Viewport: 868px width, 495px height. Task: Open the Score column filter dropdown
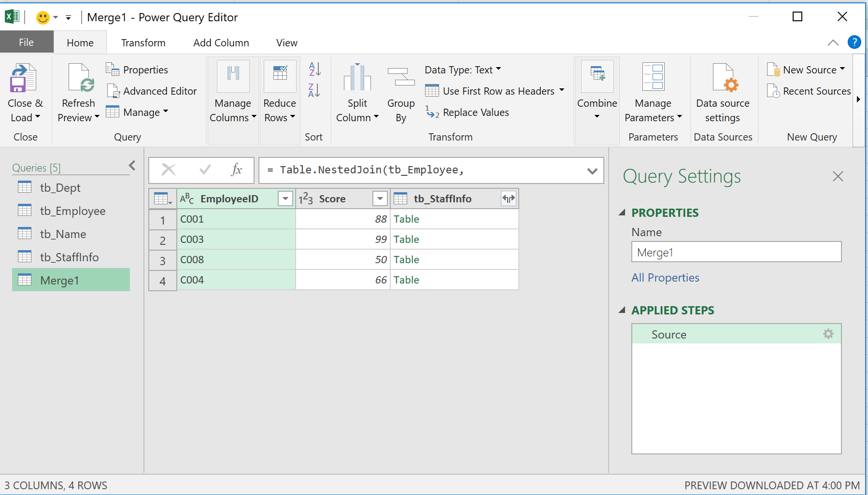click(380, 198)
